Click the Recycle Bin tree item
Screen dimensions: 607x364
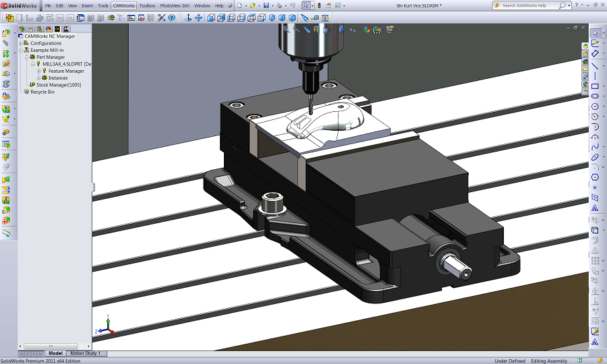point(42,92)
